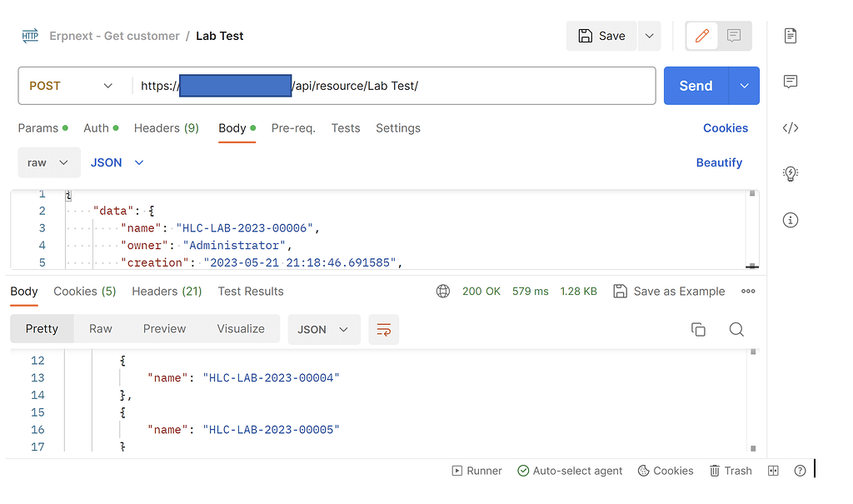Open the request Info icon

point(791,220)
